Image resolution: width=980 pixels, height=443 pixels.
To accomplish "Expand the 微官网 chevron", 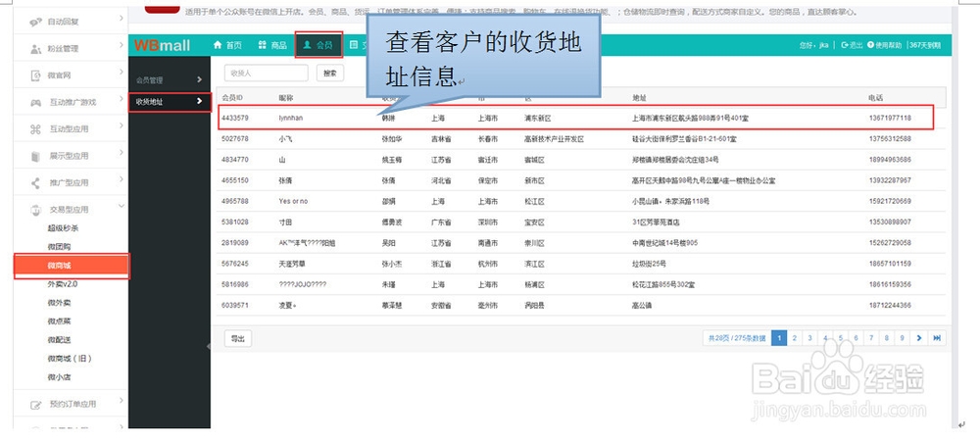I will click(x=122, y=73).
